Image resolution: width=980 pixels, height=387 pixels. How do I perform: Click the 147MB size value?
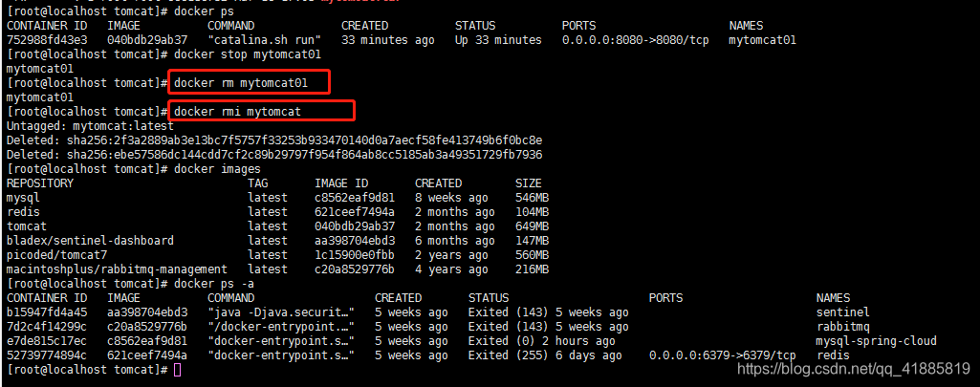point(532,241)
